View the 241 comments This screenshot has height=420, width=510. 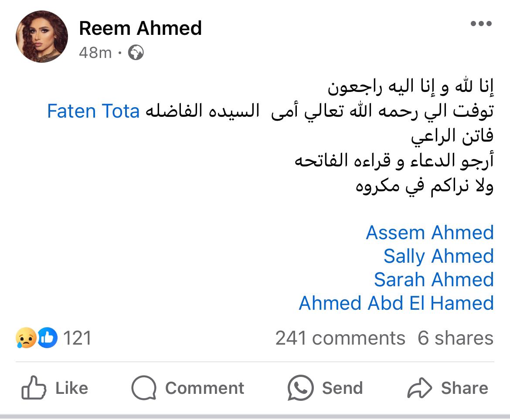340,338
